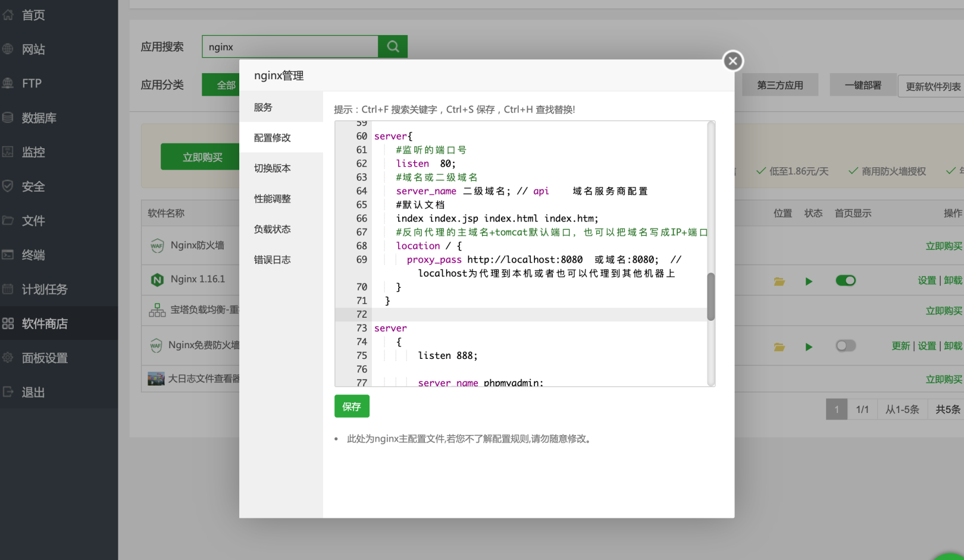Click the 宝塔负载均衡 network icon
The image size is (964, 560).
pos(157,310)
